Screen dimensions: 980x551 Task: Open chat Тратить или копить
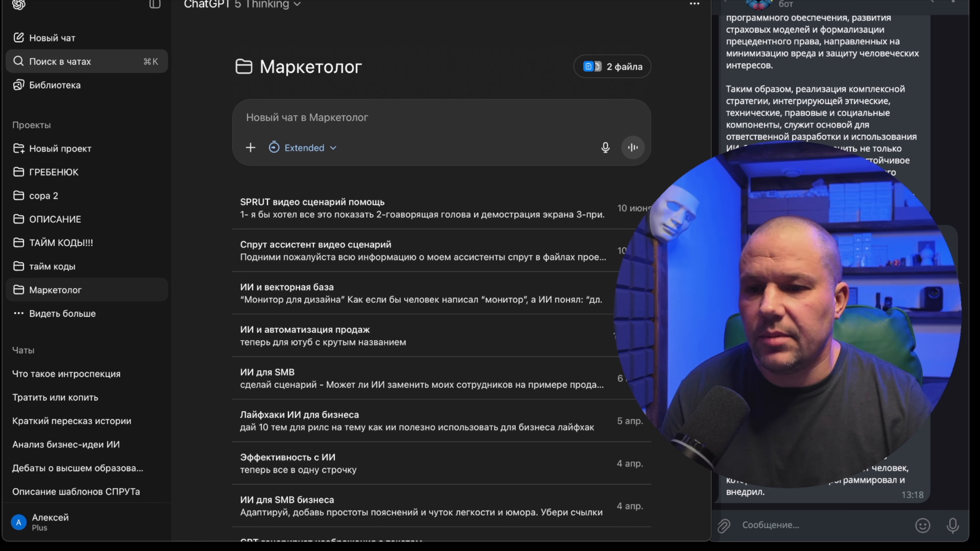click(87, 397)
